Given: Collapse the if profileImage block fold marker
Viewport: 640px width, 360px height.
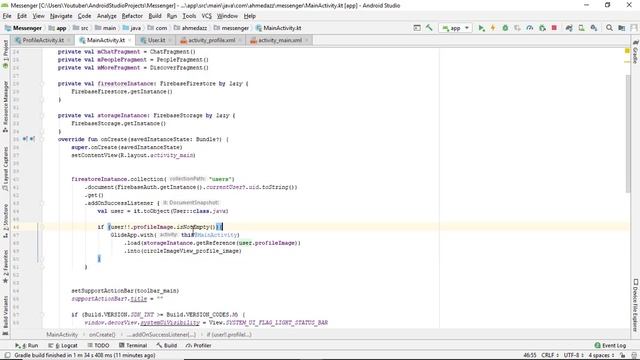Looking at the screenshot, I should click(x=42, y=227).
